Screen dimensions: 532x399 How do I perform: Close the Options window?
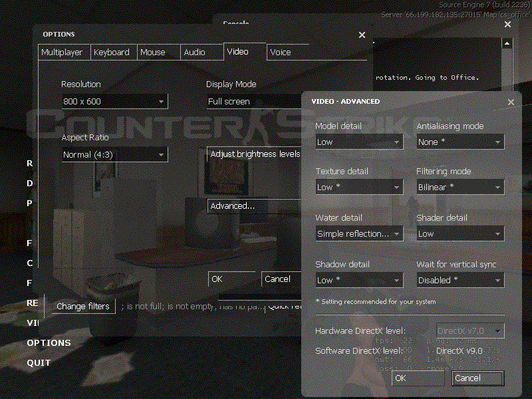[x=362, y=35]
